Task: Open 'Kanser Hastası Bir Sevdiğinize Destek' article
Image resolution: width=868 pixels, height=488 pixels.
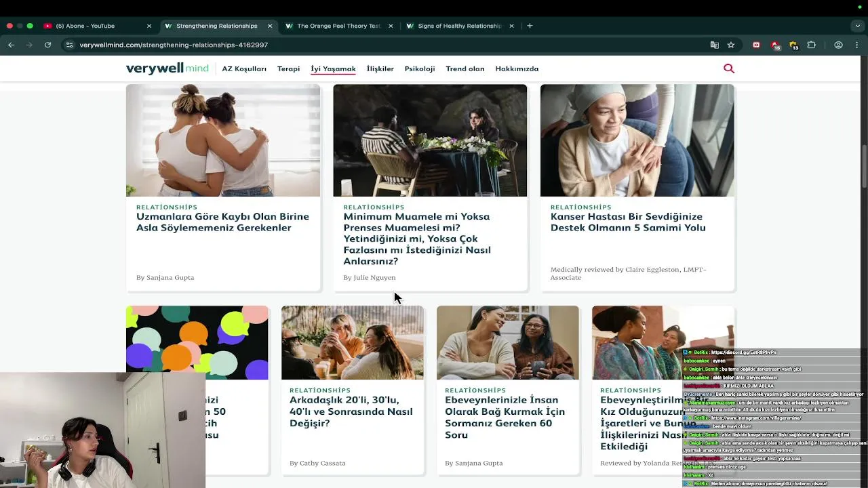Action: point(628,222)
